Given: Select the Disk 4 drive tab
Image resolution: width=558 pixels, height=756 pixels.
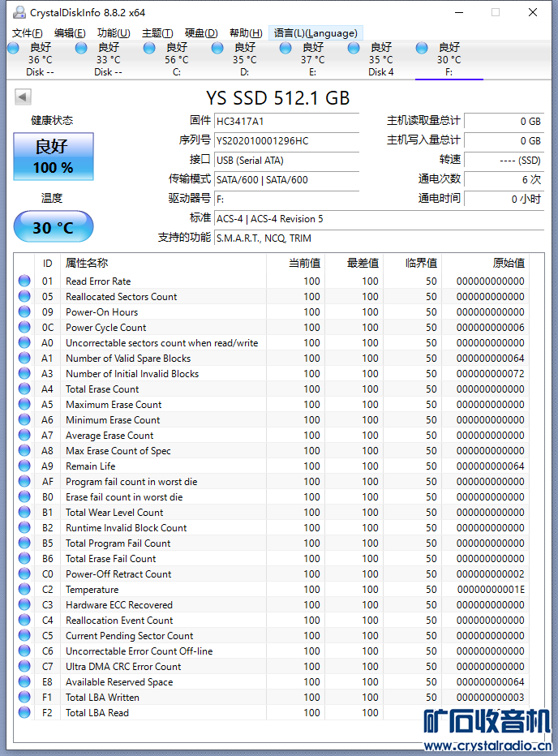Looking at the screenshot, I should [381, 60].
